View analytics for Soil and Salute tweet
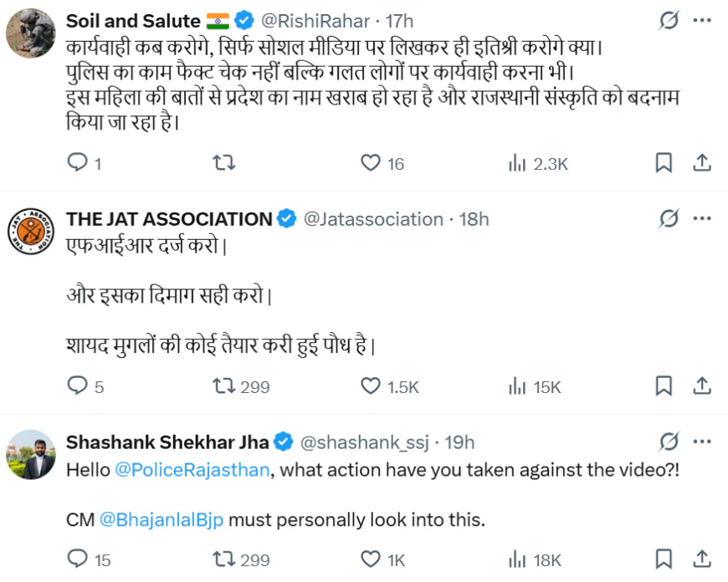728x582 pixels. tap(517, 163)
